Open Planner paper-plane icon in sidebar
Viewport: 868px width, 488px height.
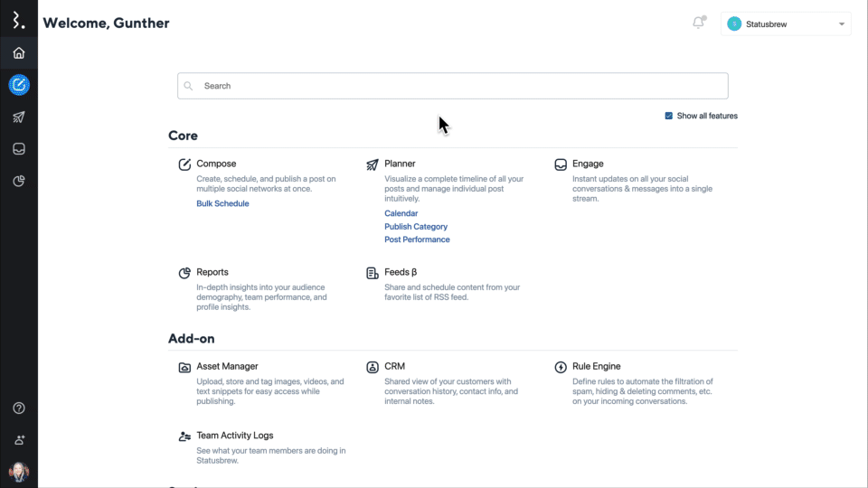click(x=19, y=117)
